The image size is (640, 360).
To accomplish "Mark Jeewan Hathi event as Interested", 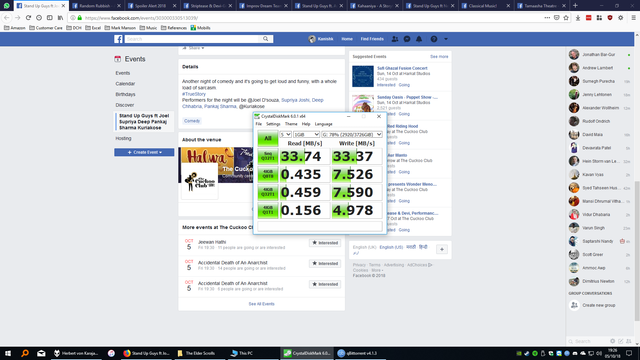I will point(325,243).
